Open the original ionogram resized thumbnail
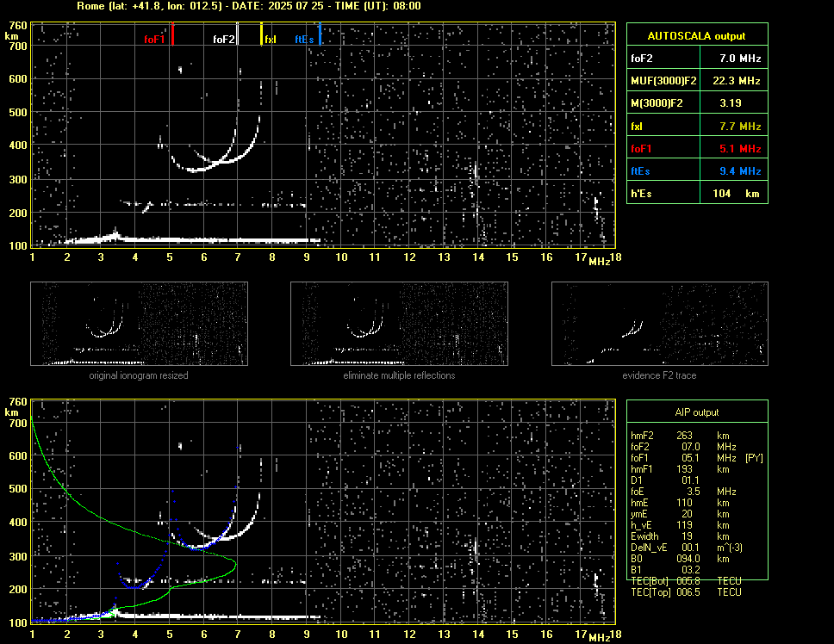The image size is (834, 644). (x=139, y=324)
